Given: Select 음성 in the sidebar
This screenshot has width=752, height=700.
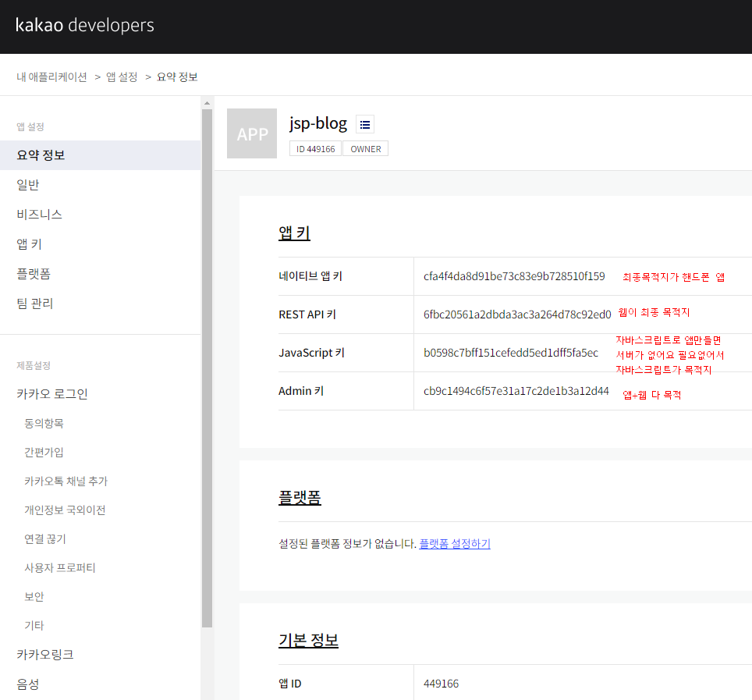Looking at the screenshot, I should 28,684.
